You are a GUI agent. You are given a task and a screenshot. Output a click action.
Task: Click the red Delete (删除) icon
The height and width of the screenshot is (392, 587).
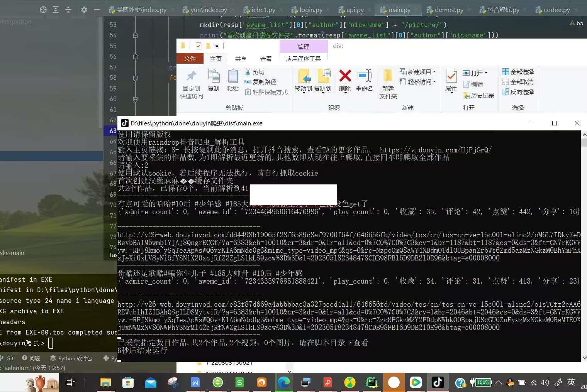pos(345,76)
